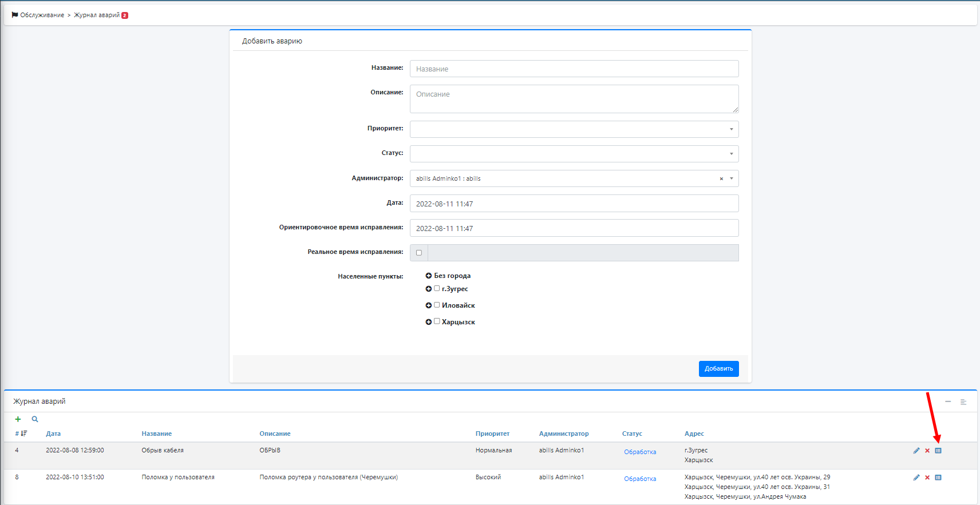Expand the 'Харцызск' tree node with the plus icon
Viewport: 980px width, 505px height.
tap(428, 322)
